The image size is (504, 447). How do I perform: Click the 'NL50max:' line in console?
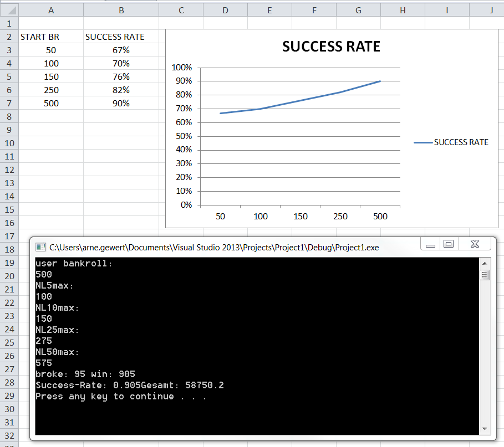pos(57,352)
